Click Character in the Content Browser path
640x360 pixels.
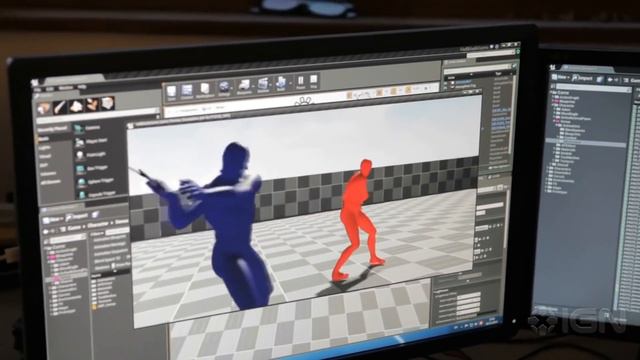pyautogui.click(x=98, y=225)
